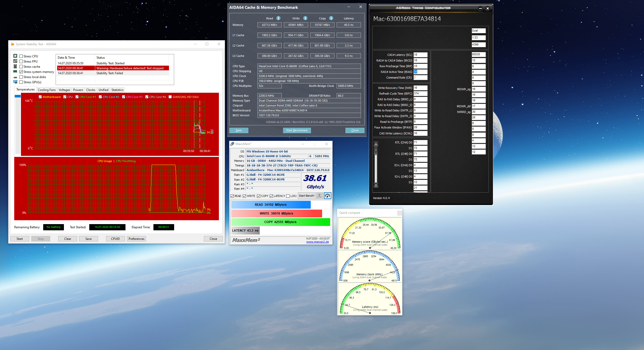Click the ASRock Timing Configurator minimize icon
644x350 pixels.
[480, 8]
